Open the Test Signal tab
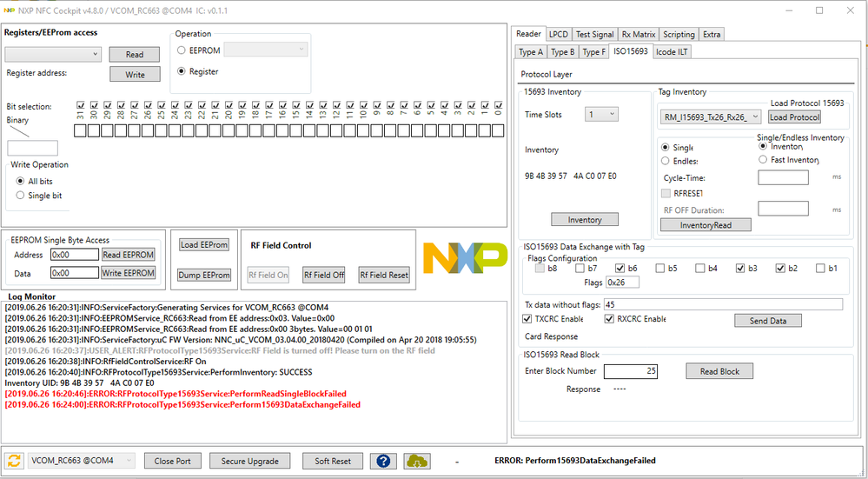The image size is (868, 479). (594, 34)
